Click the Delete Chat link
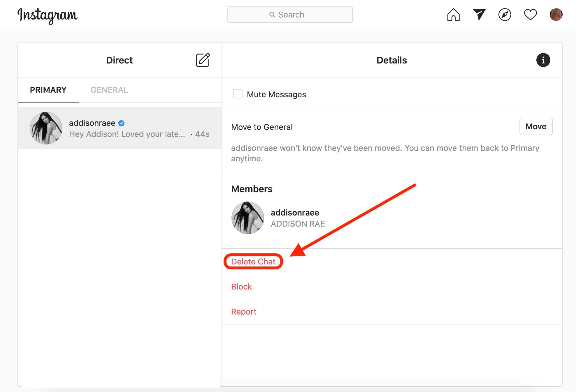This screenshot has width=576, height=392. 253,261
